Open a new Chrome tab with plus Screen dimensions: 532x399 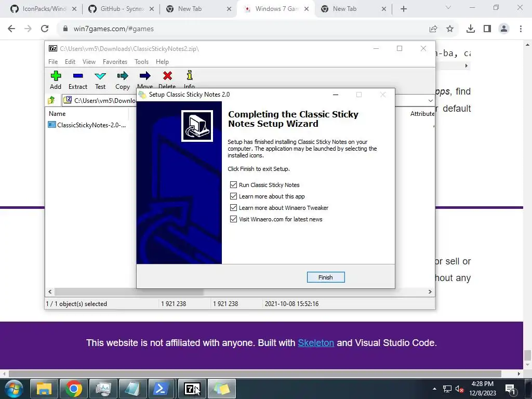(x=403, y=9)
